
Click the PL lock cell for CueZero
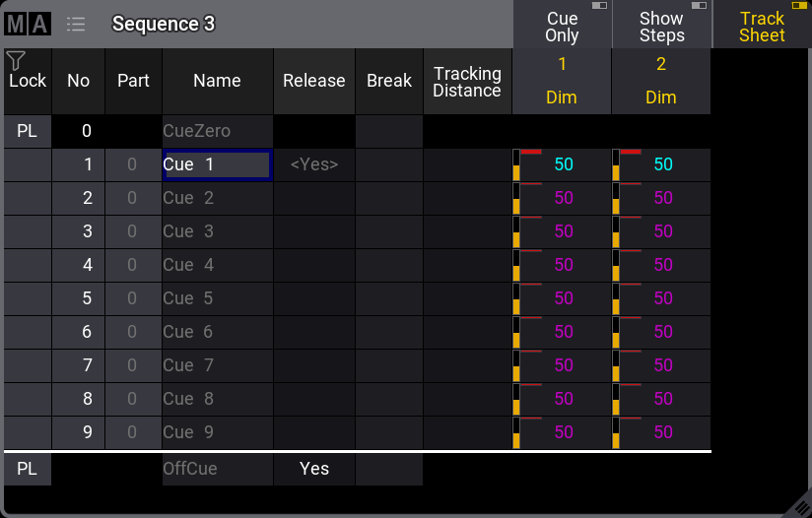pyautogui.click(x=28, y=131)
